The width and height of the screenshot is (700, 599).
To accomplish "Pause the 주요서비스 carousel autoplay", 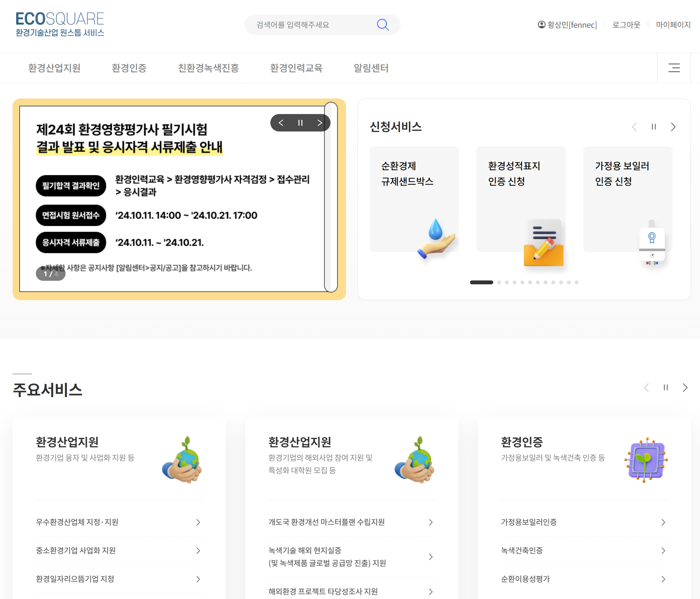I will [x=665, y=387].
